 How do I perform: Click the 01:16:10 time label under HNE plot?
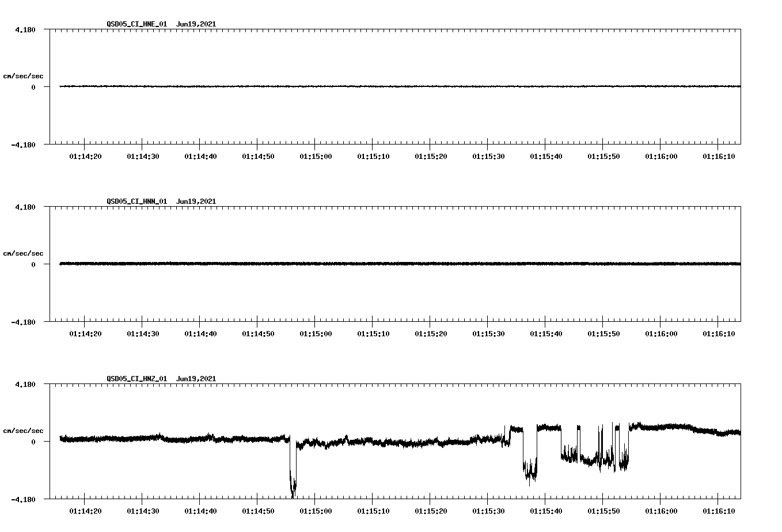click(x=719, y=157)
